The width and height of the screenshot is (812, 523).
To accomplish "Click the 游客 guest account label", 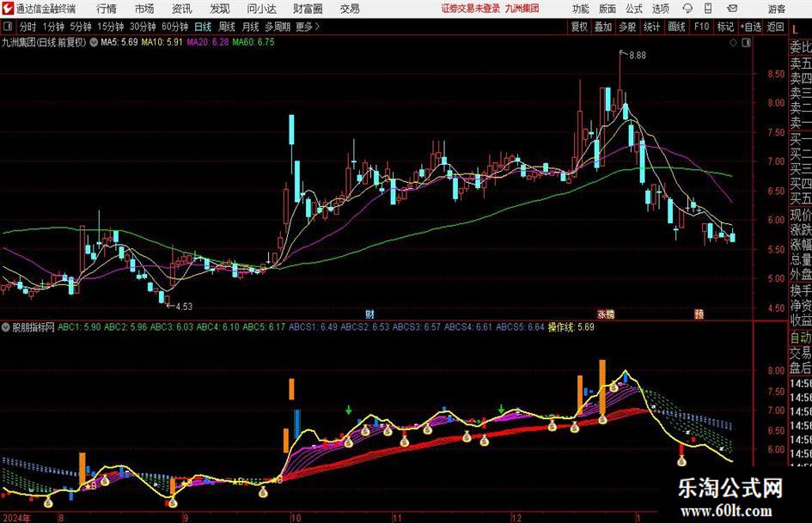I will [x=776, y=9].
